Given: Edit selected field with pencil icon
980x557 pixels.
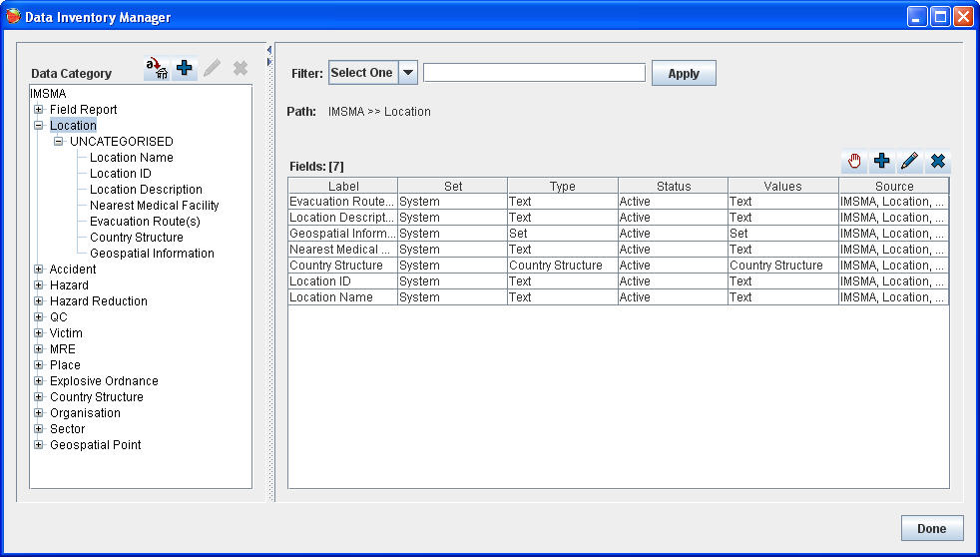Looking at the screenshot, I should tap(909, 161).
